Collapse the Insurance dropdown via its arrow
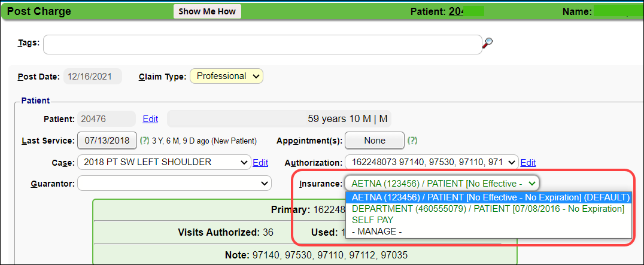This screenshot has width=644, height=265. point(532,183)
